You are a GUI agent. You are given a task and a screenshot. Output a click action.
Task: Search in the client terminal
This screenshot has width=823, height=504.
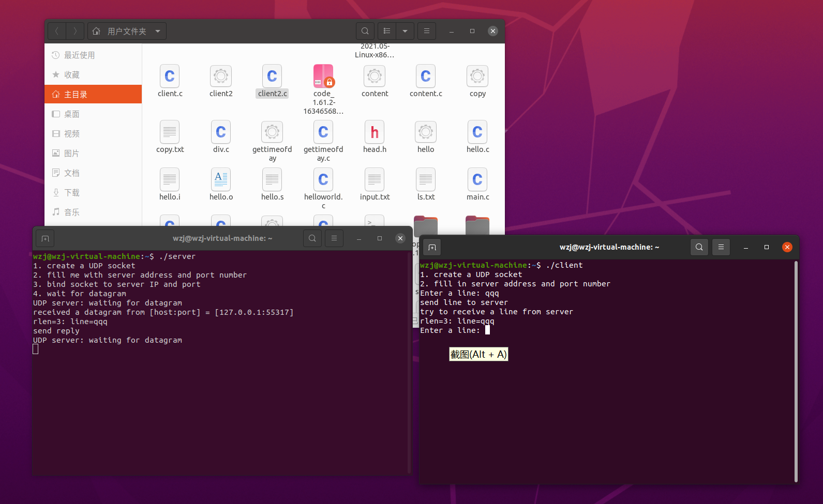click(699, 247)
